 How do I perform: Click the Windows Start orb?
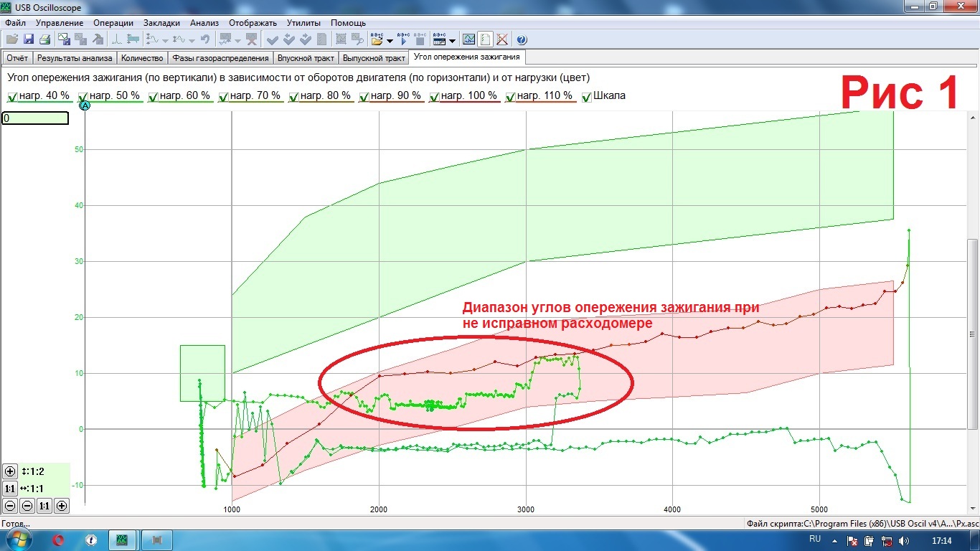click(x=19, y=538)
